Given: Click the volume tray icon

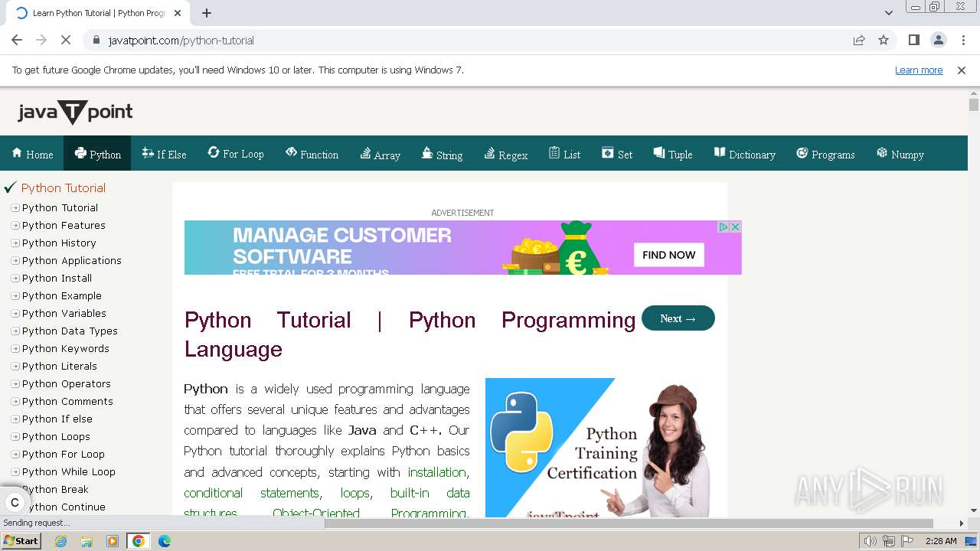Looking at the screenshot, I should [871, 541].
